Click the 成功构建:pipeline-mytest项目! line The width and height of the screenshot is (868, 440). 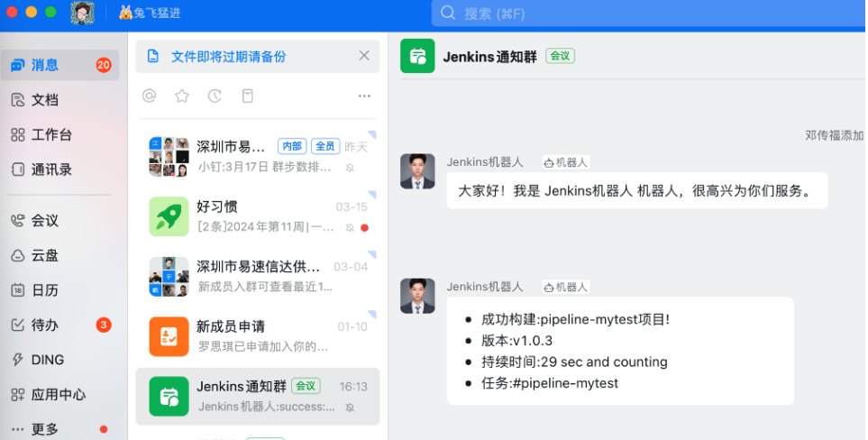click(x=575, y=319)
